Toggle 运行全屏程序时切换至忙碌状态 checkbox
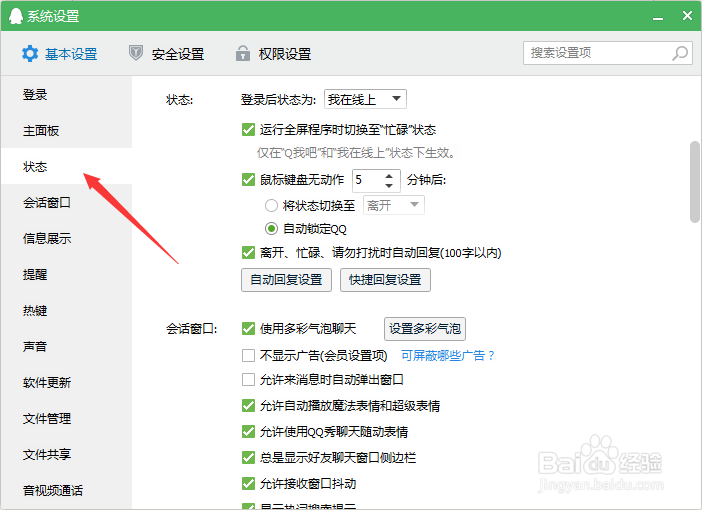Viewport: 702px width, 510px height. pos(248,130)
